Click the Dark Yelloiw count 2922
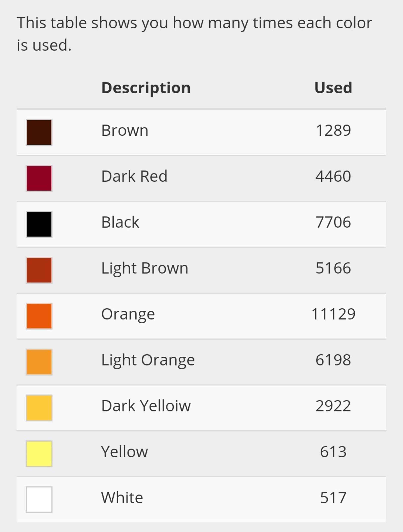This screenshot has height=532, width=403. click(333, 406)
